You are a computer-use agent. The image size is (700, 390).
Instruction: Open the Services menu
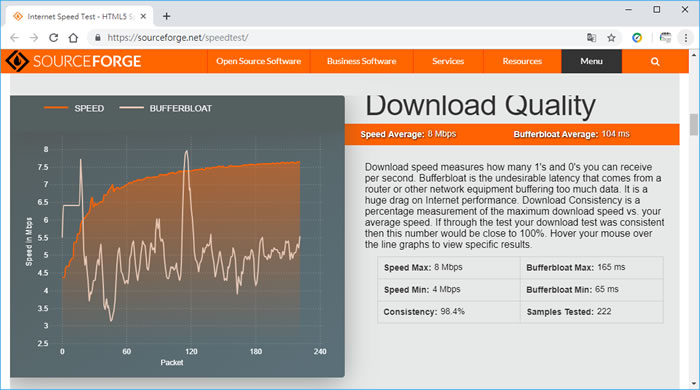coord(448,61)
